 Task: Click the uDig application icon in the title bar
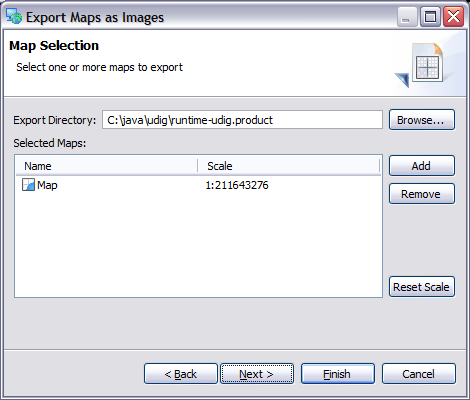[x=13, y=16]
